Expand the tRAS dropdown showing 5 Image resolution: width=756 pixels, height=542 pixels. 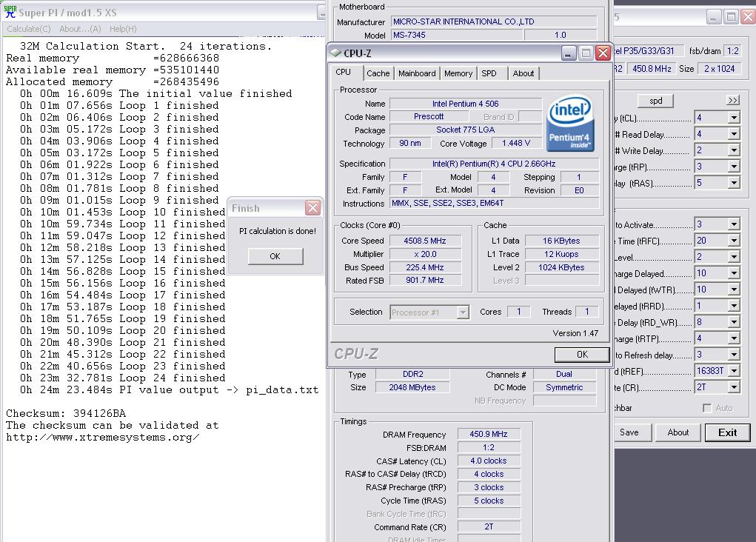pos(733,183)
